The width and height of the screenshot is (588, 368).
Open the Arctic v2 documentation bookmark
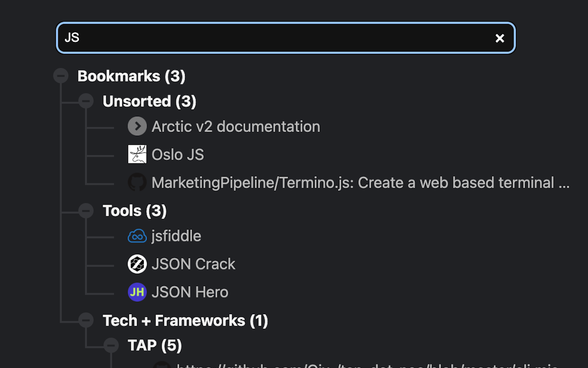236,126
